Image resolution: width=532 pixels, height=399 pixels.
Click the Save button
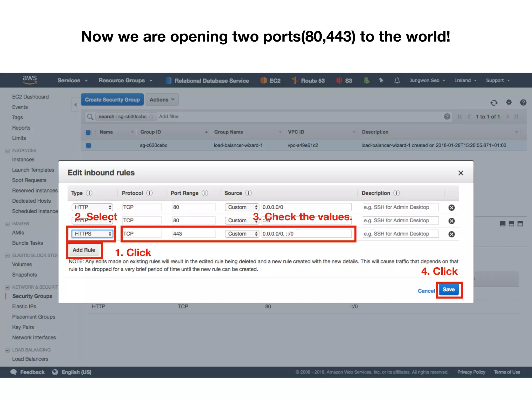(449, 290)
